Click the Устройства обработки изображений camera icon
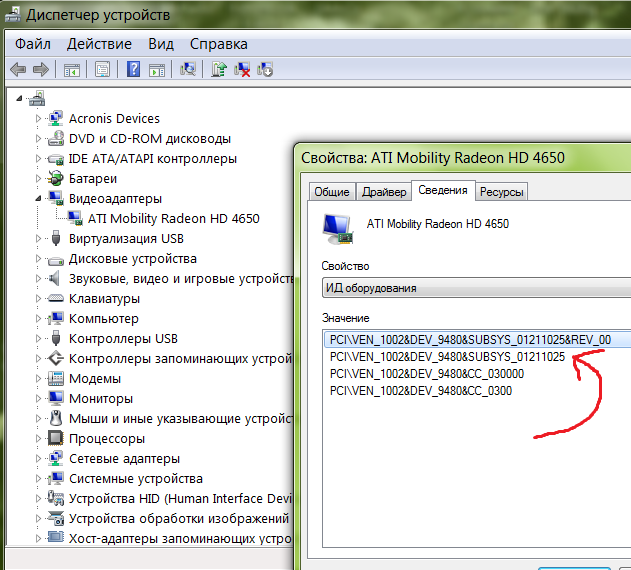This screenshot has height=570, width=631. (x=56, y=518)
